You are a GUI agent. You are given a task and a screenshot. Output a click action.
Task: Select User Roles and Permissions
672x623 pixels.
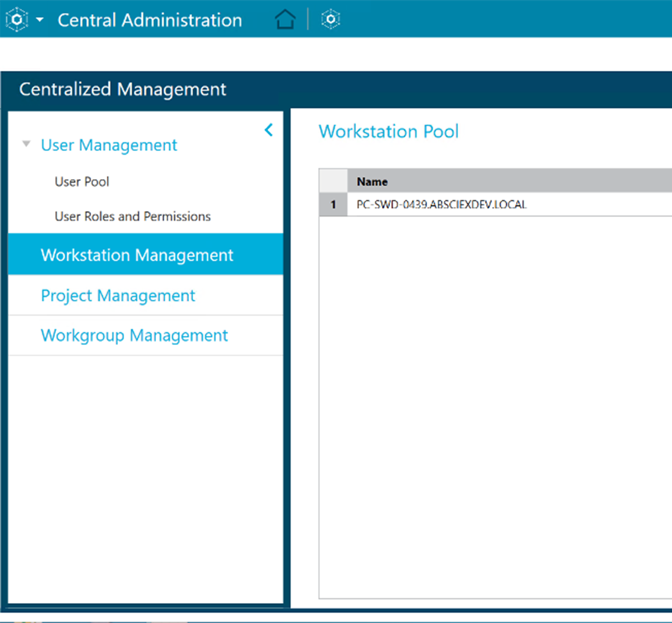click(132, 216)
